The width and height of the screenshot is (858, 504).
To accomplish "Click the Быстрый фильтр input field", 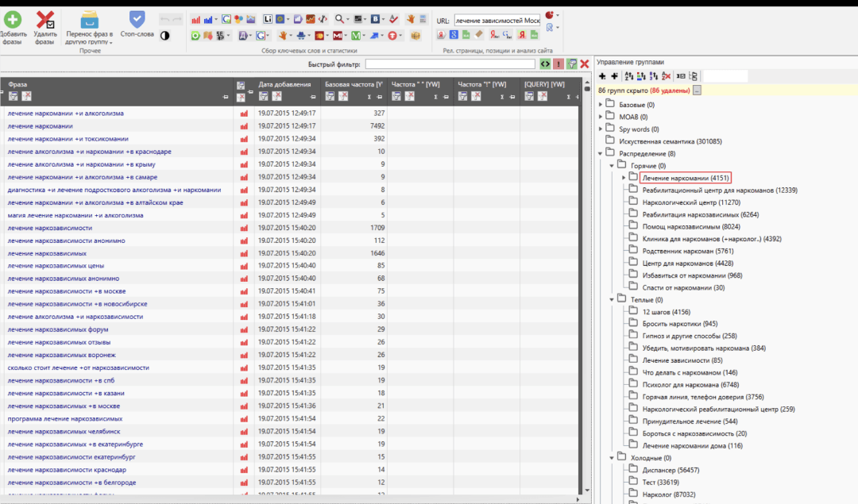I will click(450, 64).
